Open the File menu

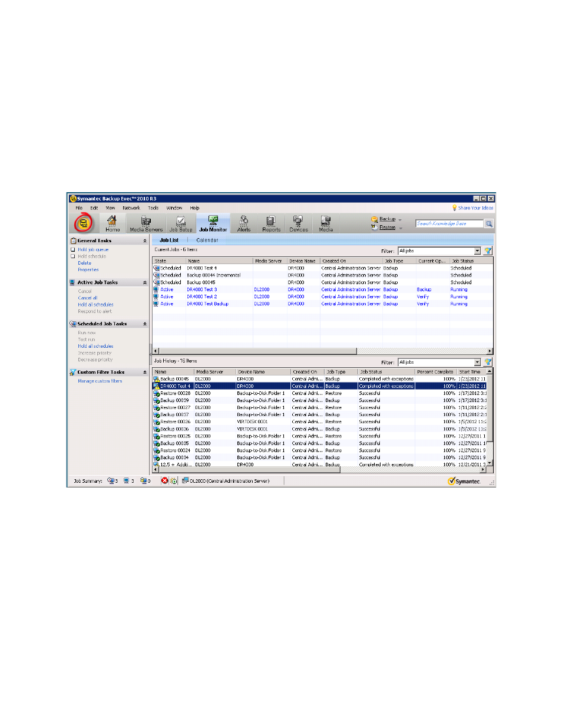[x=79, y=207]
